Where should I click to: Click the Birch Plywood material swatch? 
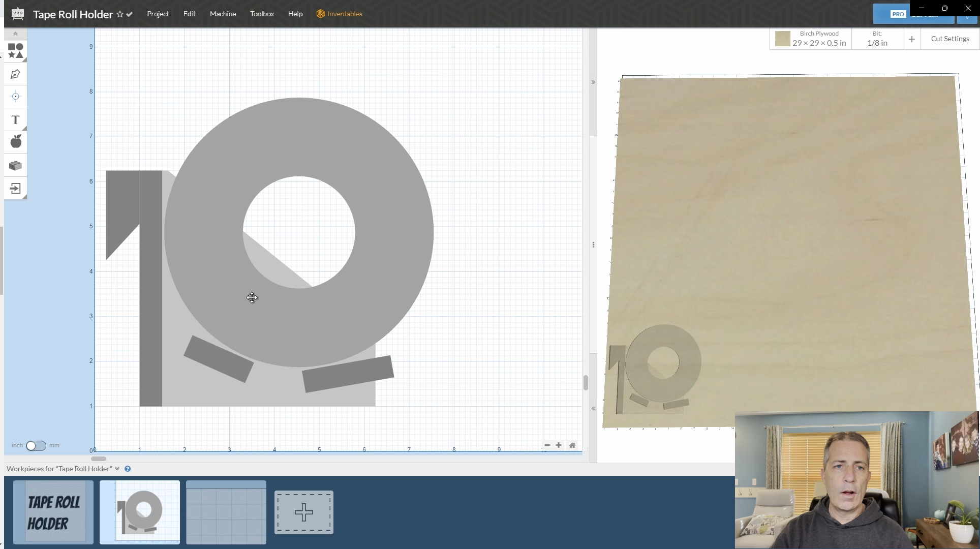click(782, 39)
